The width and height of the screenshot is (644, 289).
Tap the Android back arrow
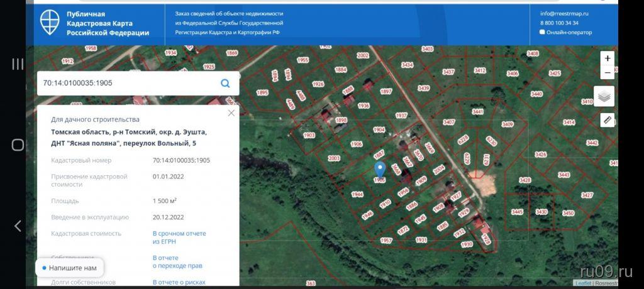(18, 226)
